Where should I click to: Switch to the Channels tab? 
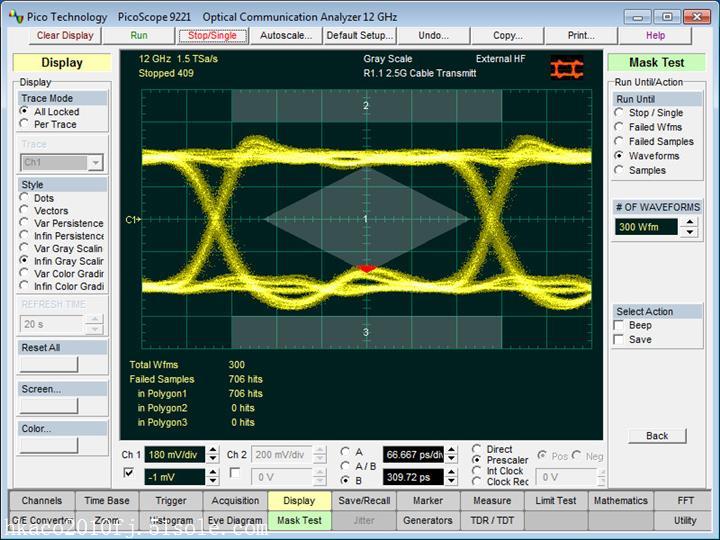tap(41, 501)
